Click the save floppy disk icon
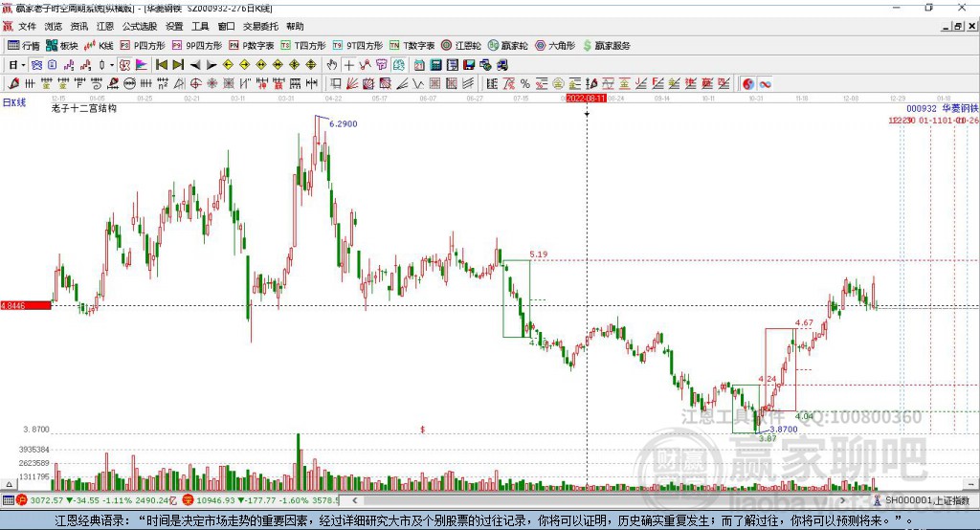This screenshot has width=980, height=530. (x=469, y=65)
